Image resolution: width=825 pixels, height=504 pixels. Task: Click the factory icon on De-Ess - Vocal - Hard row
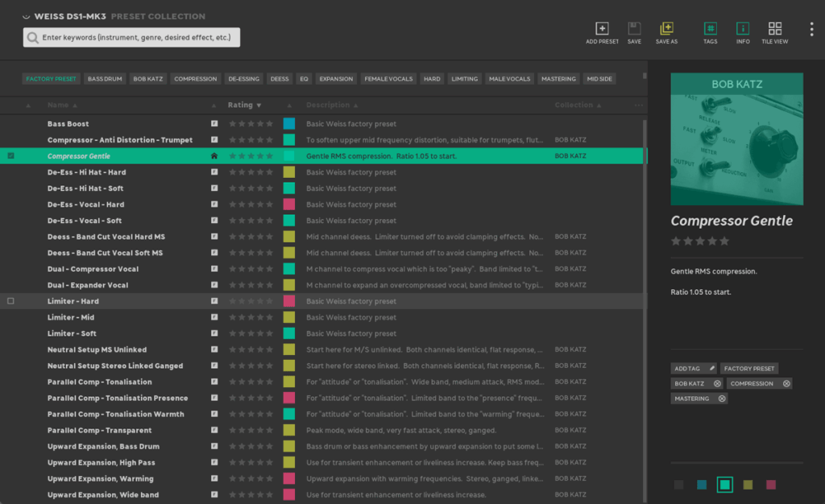214,204
